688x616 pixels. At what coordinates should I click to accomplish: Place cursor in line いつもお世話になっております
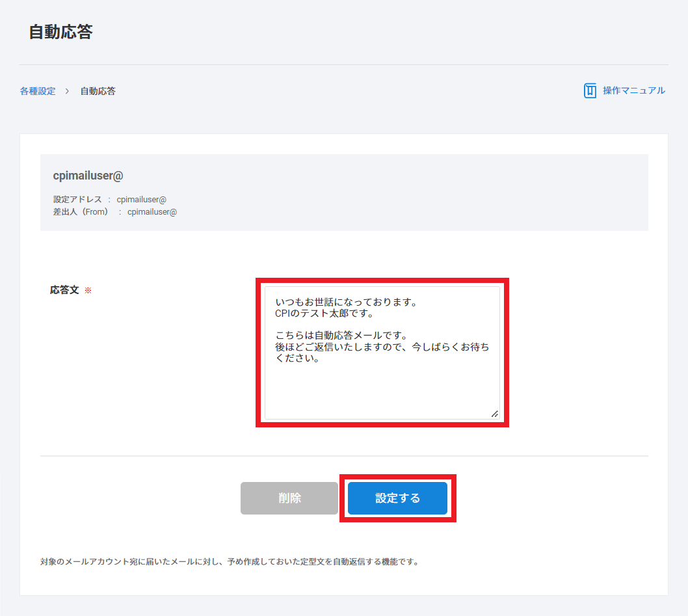tap(345, 302)
